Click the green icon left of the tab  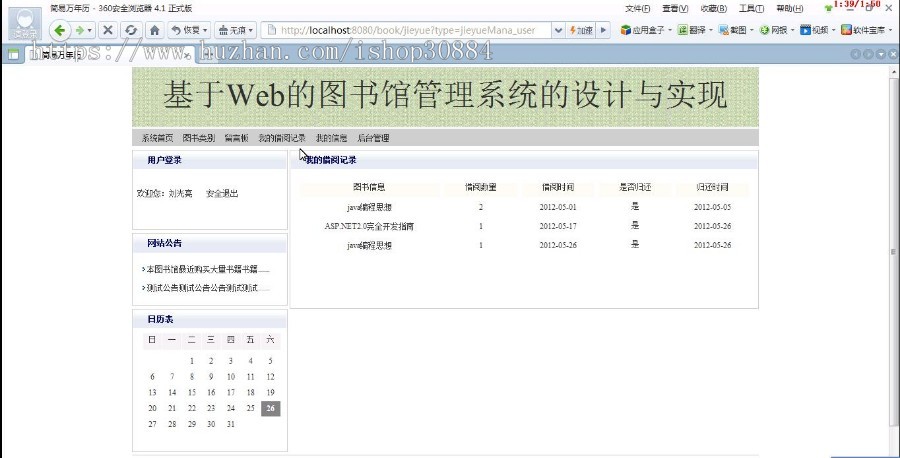click(x=14, y=55)
